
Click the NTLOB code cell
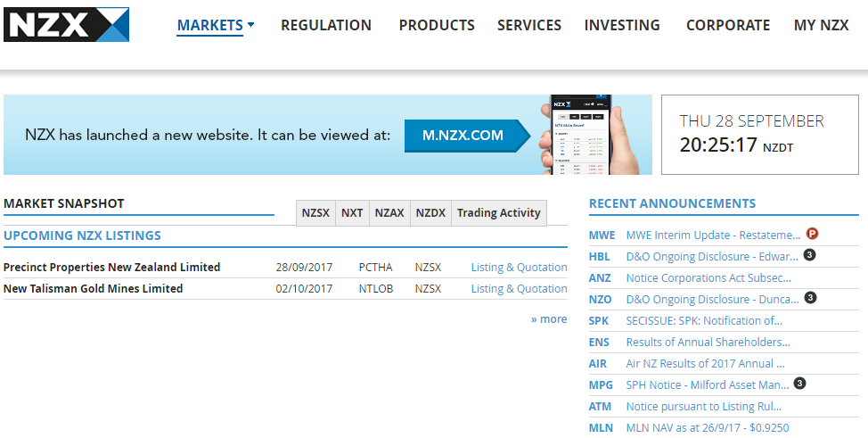point(376,289)
